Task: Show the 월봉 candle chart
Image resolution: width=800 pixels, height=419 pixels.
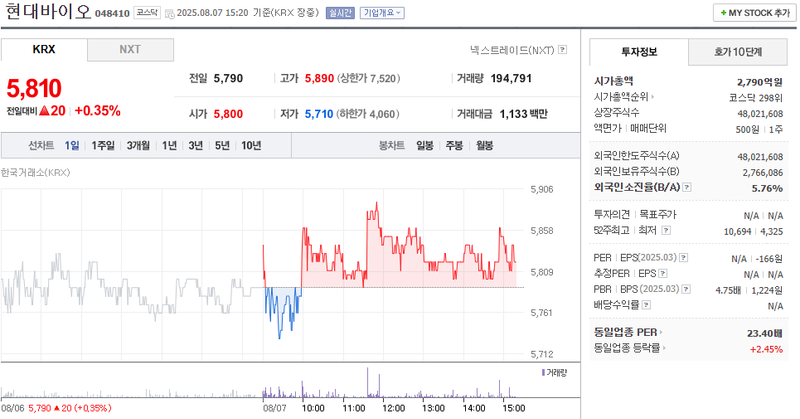Action: [x=484, y=145]
